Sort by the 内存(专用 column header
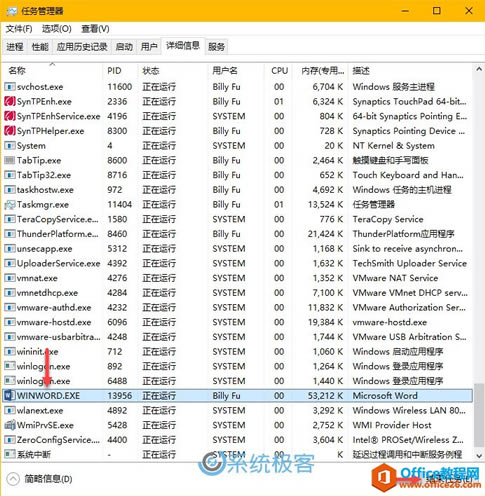 pyautogui.click(x=321, y=71)
